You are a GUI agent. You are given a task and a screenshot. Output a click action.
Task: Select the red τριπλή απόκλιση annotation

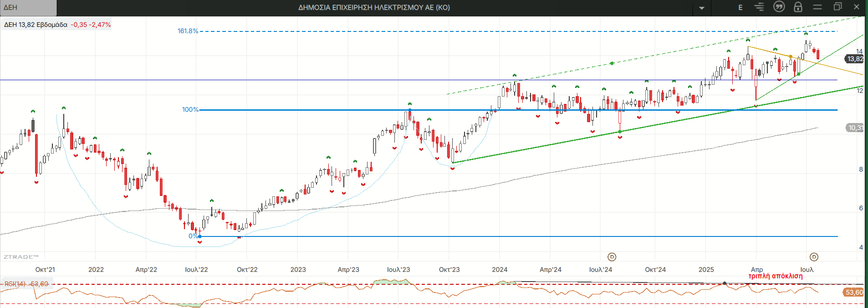pos(776,276)
